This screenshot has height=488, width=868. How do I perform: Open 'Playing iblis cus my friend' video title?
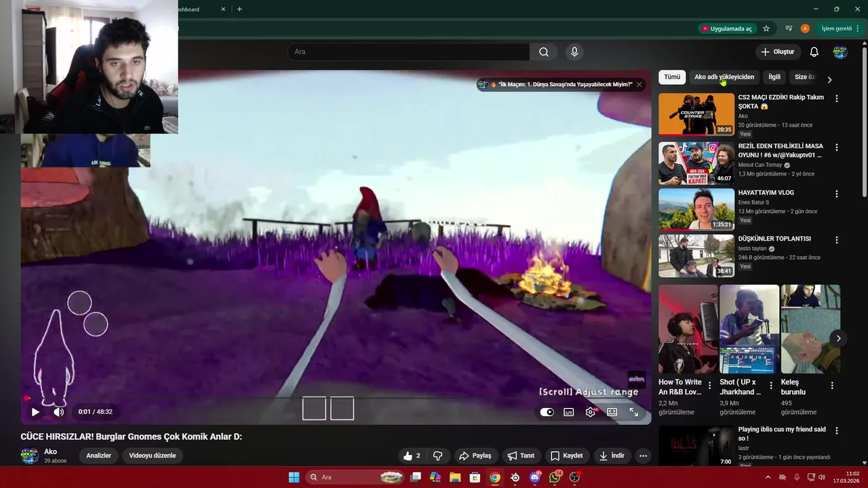click(x=782, y=434)
